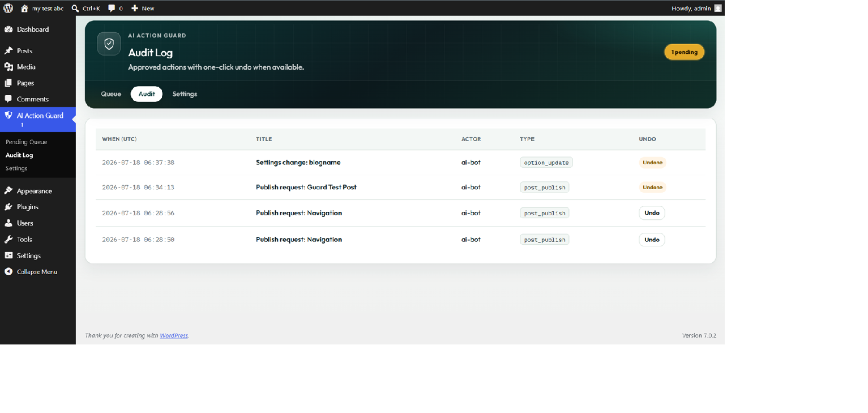Select the Posts pushpin icon
This screenshot has height=413, width=868.
tap(8, 51)
